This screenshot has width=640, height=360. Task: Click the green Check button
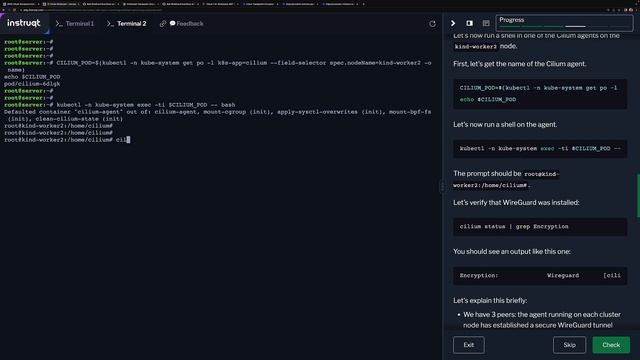(x=611, y=345)
